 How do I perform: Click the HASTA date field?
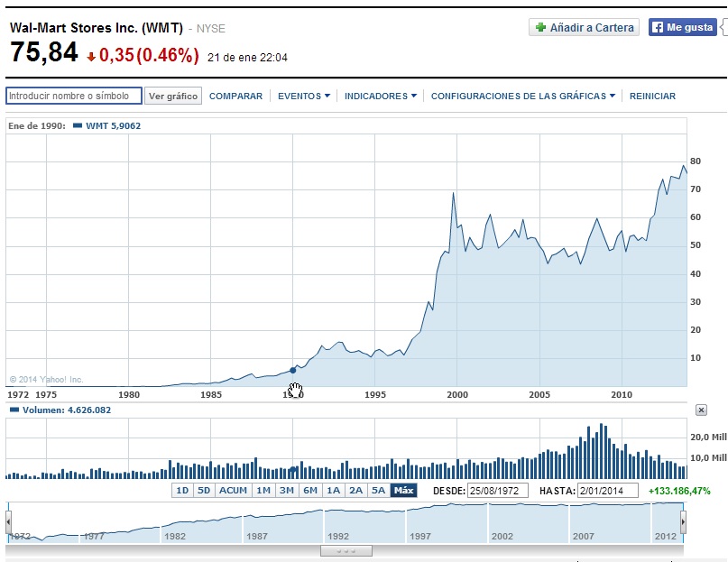pos(608,491)
